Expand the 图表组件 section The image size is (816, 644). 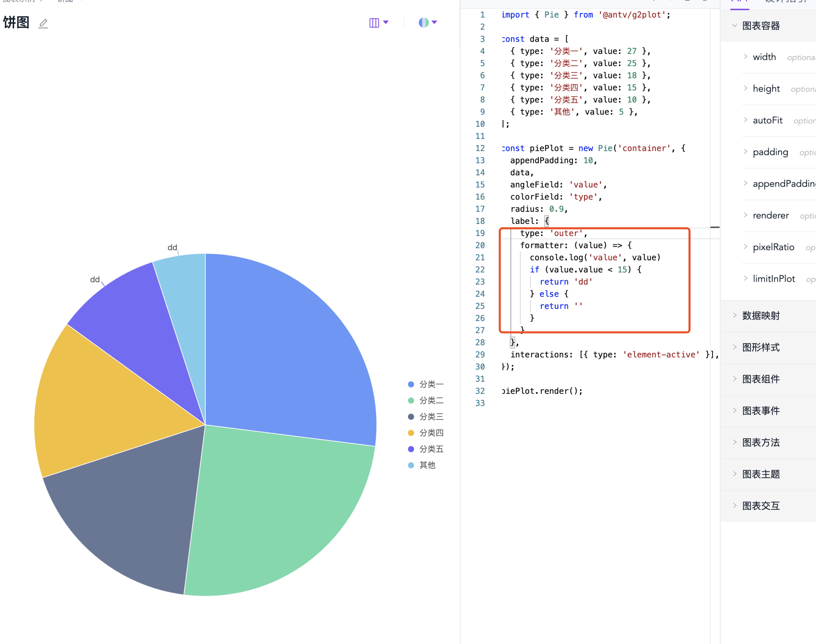coord(768,379)
